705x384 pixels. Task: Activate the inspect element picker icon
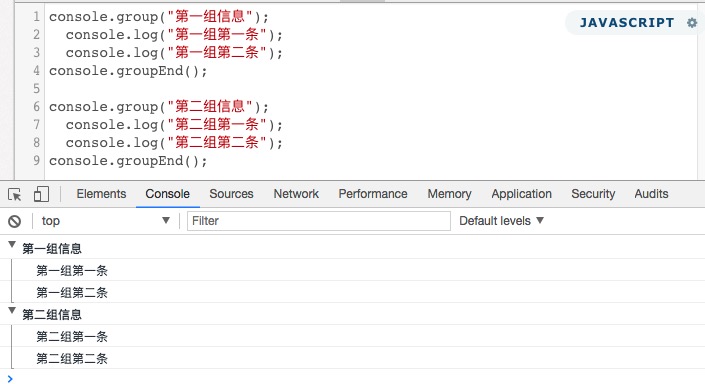[14, 194]
